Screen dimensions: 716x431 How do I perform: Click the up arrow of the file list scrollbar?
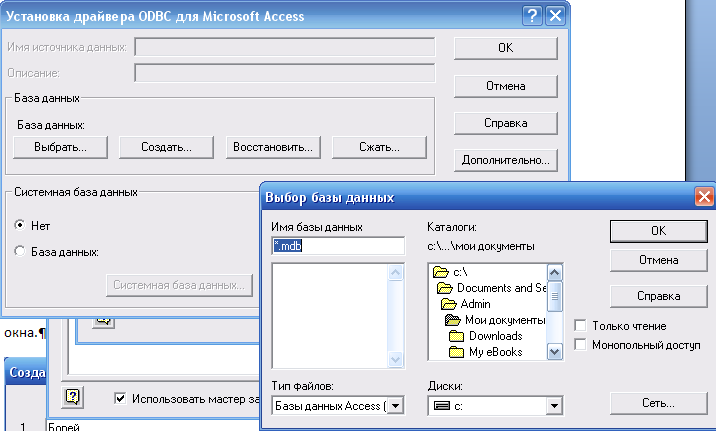(x=395, y=273)
